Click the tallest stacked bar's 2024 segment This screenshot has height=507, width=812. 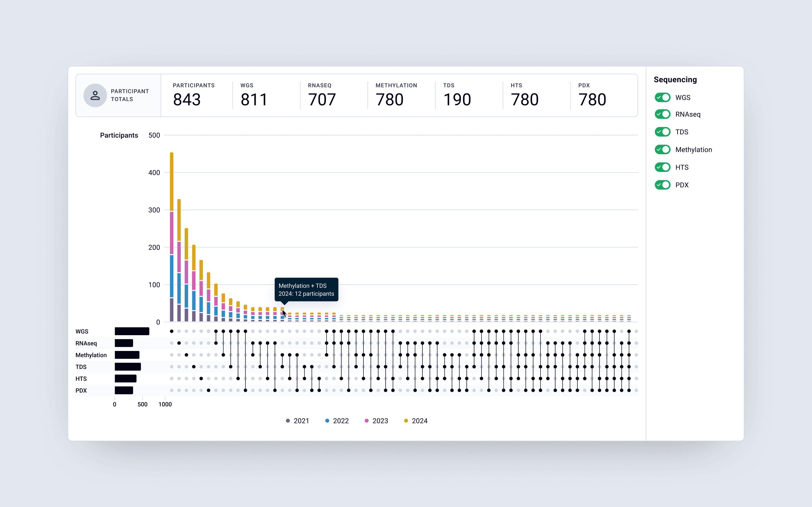(x=171, y=181)
